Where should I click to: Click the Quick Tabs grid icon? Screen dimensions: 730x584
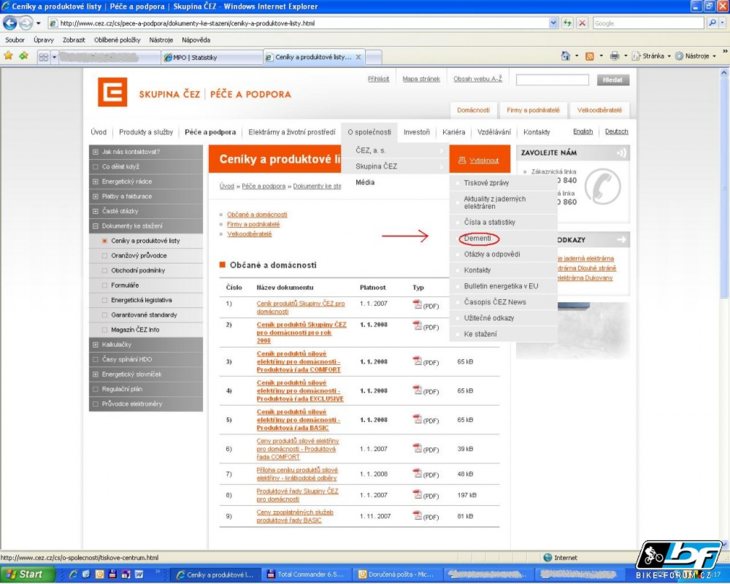click(x=44, y=57)
